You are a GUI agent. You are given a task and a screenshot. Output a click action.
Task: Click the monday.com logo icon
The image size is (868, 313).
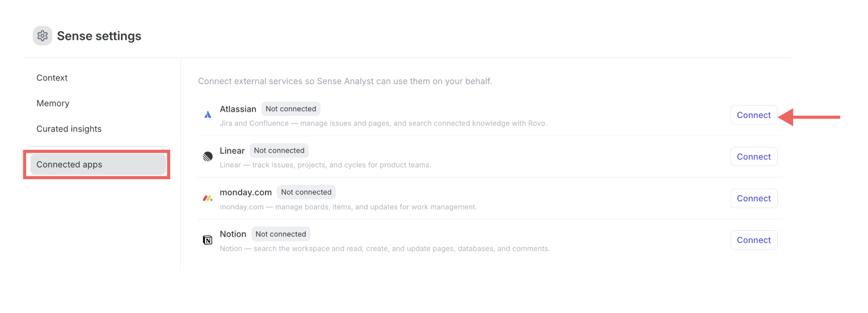tap(208, 198)
